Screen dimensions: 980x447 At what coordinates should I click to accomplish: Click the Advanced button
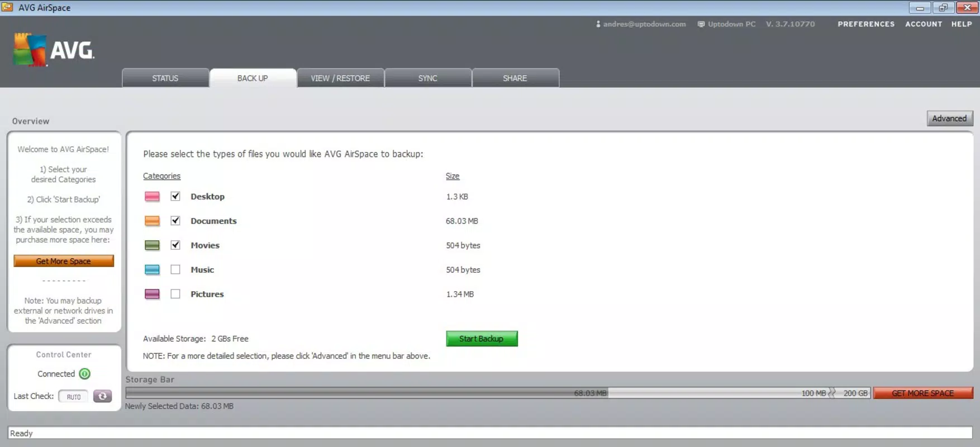(950, 118)
